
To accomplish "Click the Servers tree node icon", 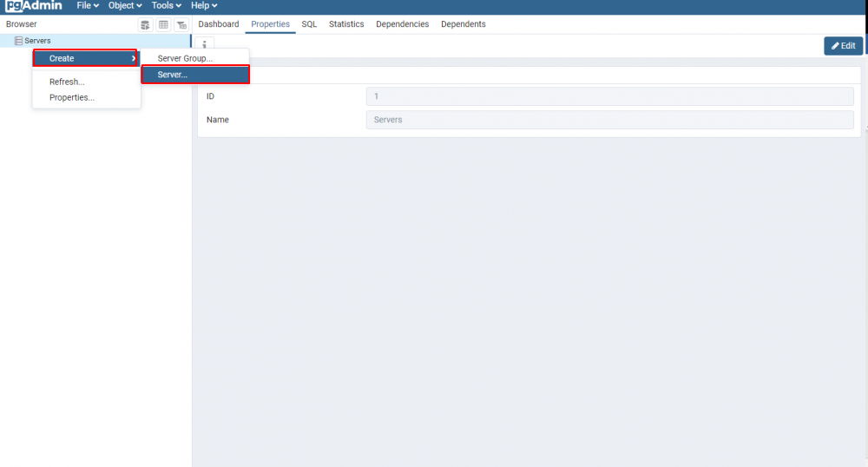I will click(x=19, y=41).
